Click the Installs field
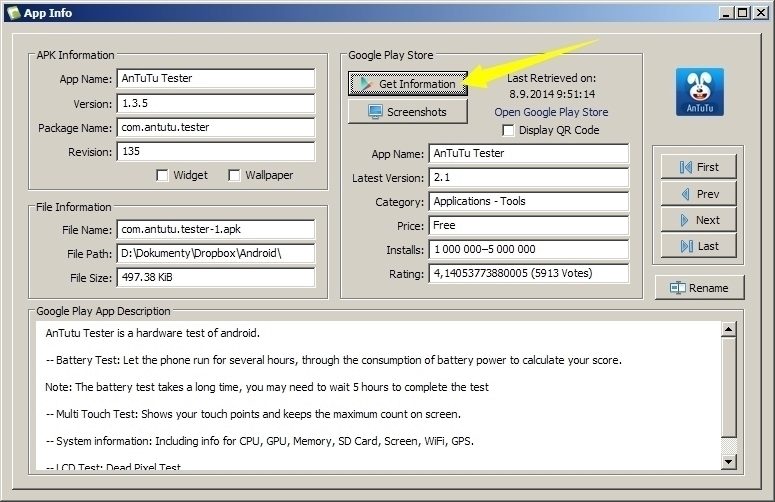 (529, 250)
